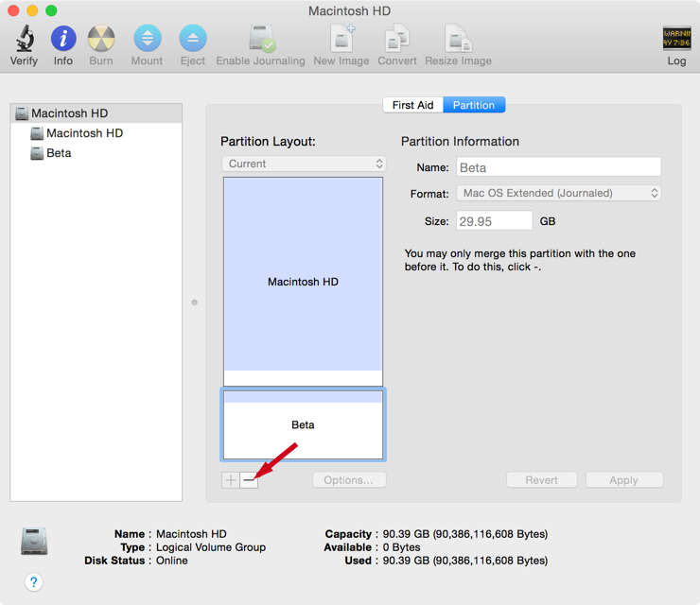Select Macintosh HD partition block in layout
This screenshot has height=605, width=700.
(x=303, y=282)
